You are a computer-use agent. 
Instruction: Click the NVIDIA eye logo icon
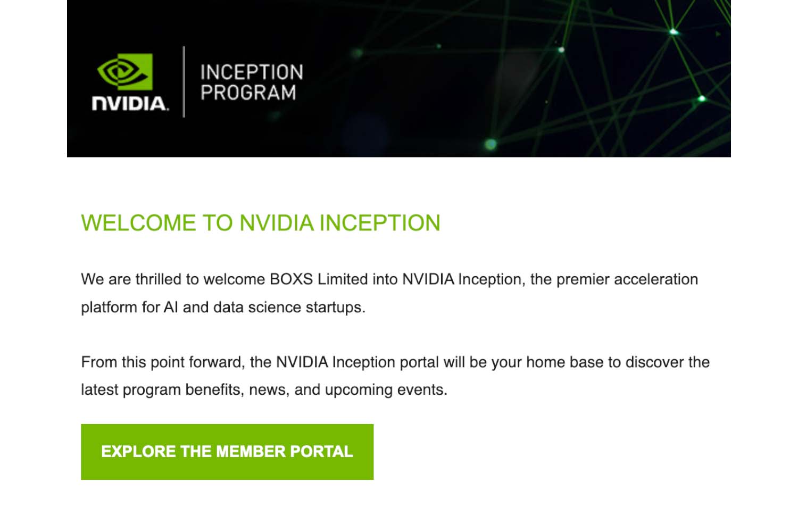pos(126,71)
